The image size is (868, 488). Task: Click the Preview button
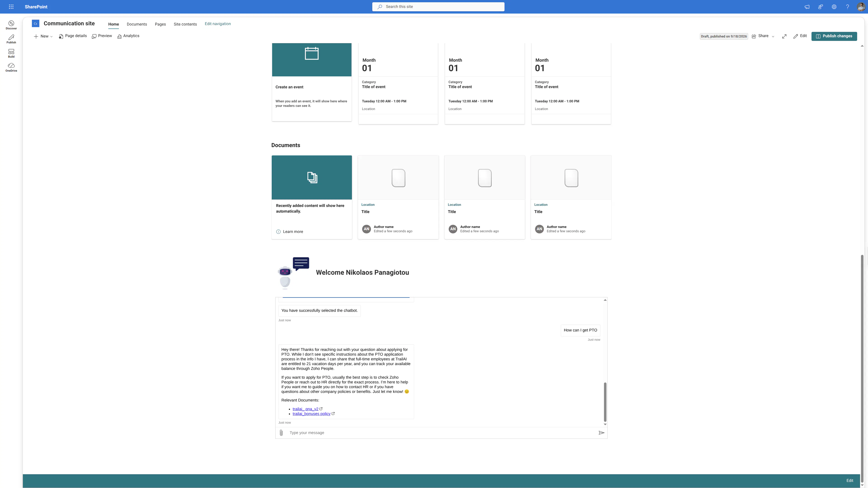coord(102,36)
